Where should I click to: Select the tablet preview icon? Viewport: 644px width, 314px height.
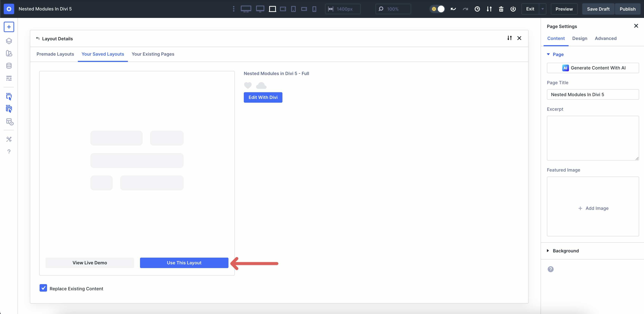[x=293, y=9]
